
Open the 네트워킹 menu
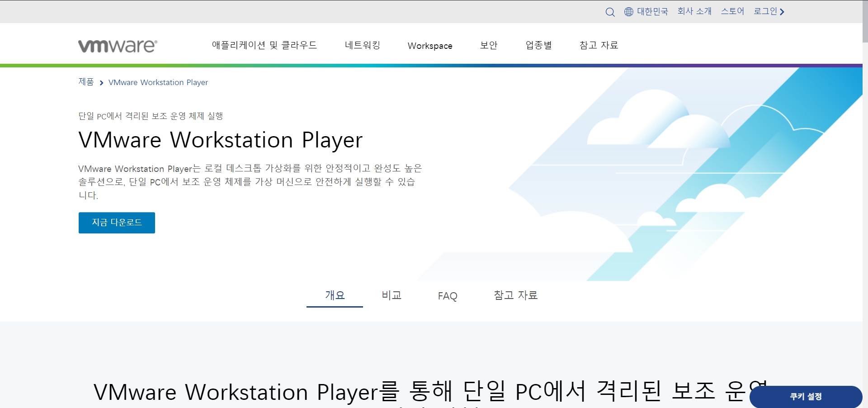coord(363,45)
